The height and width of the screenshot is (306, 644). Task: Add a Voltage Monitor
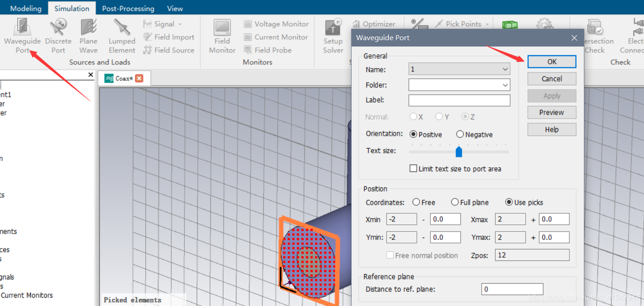pos(276,24)
